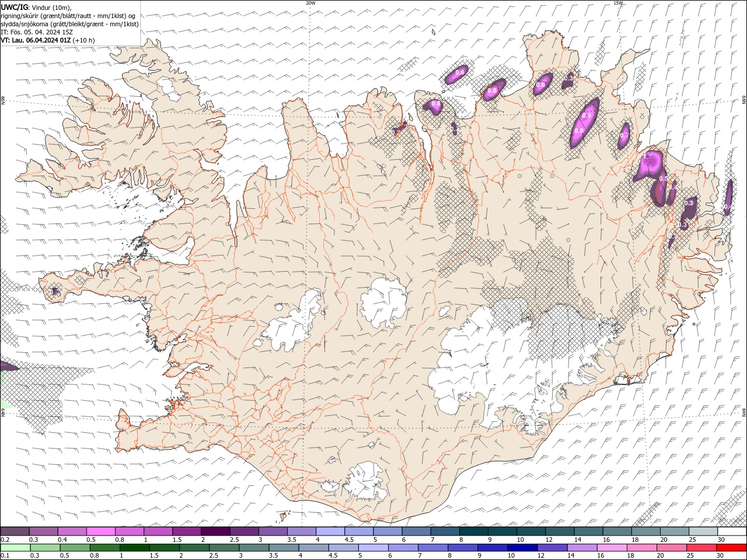Viewport: 747px width, 560px height.
Task: Click the dark teal 8–9 snow swatch
Action: click(x=473, y=531)
